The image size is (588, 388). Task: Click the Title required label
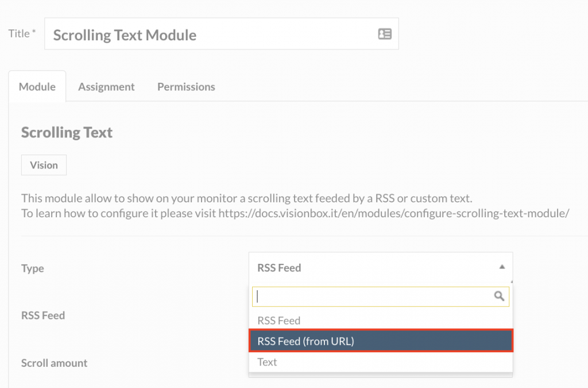click(x=22, y=33)
